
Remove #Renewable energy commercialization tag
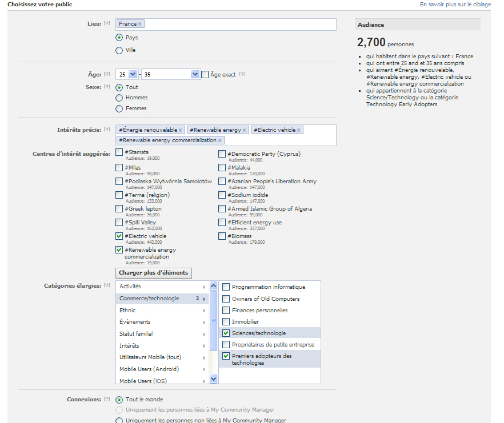[x=220, y=140]
